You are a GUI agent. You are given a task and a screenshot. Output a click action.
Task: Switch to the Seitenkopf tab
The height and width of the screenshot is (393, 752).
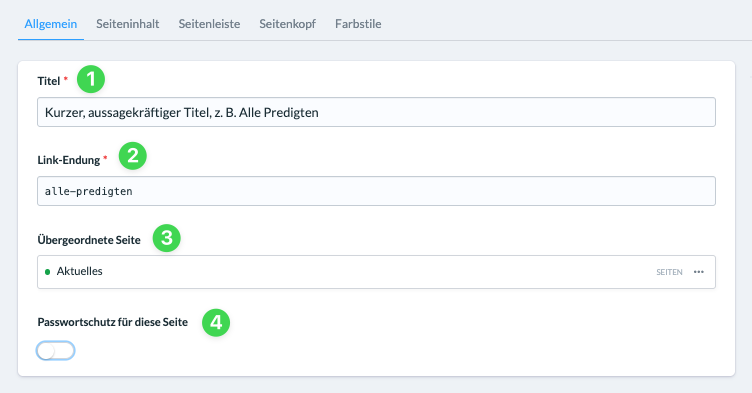287,24
